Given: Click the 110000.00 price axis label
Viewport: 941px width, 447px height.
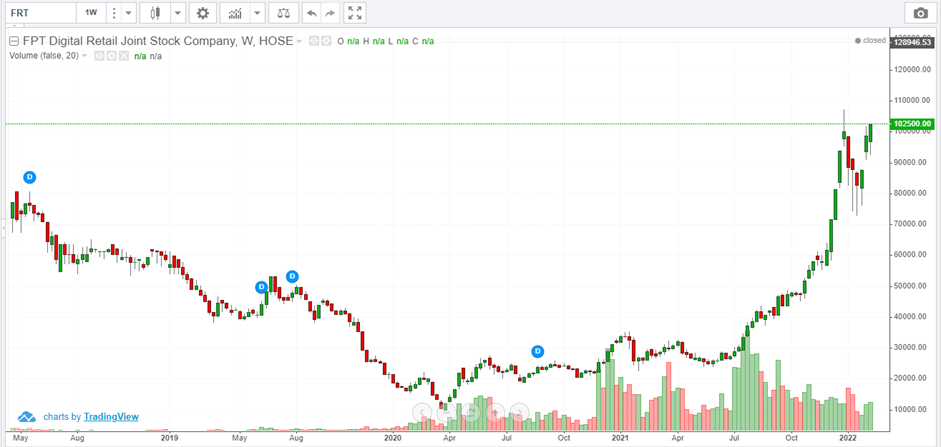Looking at the screenshot, I should pyautogui.click(x=913, y=100).
